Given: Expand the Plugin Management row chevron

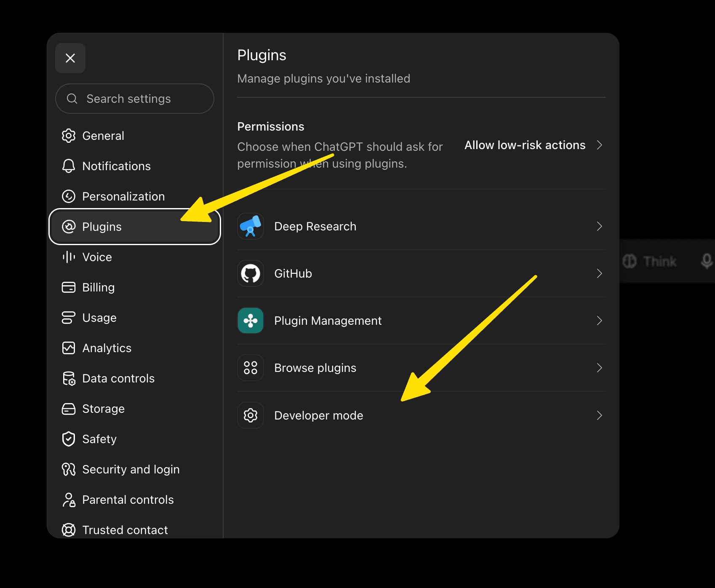Looking at the screenshot, I should pos(600,321).
